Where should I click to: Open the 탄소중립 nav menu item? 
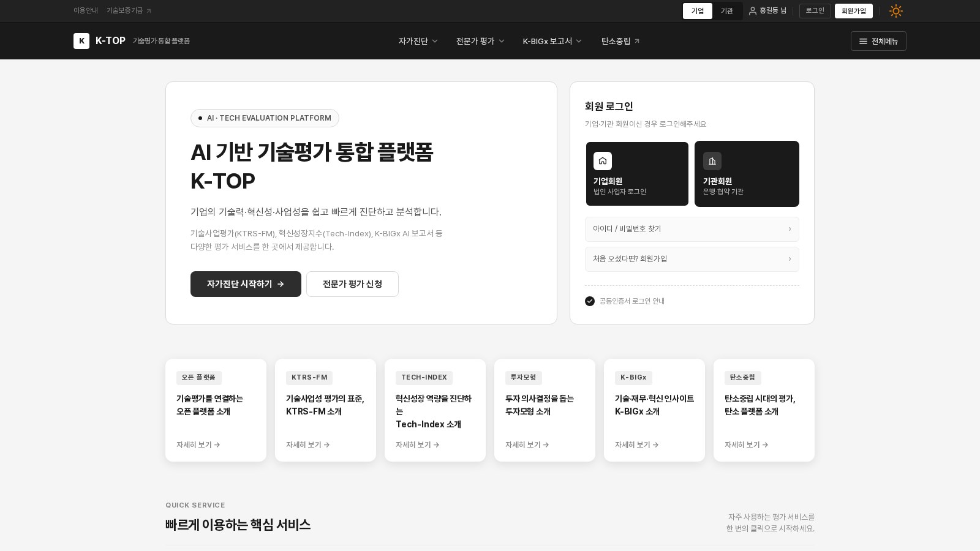click(620, 41)
